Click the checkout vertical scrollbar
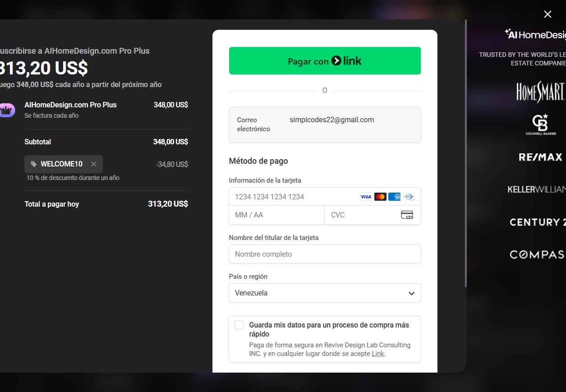 [x=465, y=153]
